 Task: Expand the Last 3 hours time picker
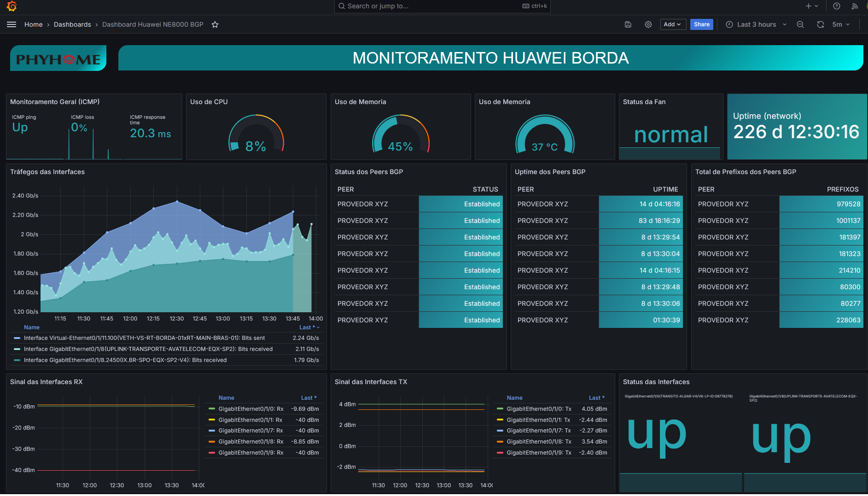pos(756,24)
